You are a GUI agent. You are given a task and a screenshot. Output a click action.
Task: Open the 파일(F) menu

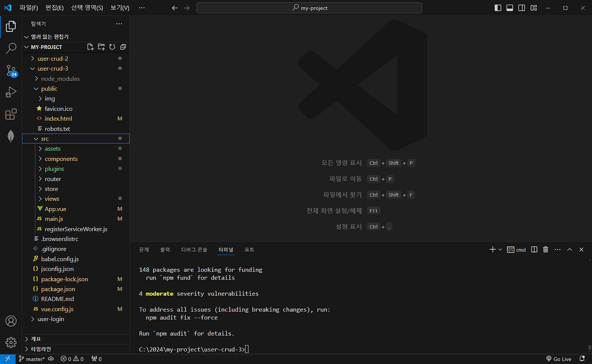[29, 8]
